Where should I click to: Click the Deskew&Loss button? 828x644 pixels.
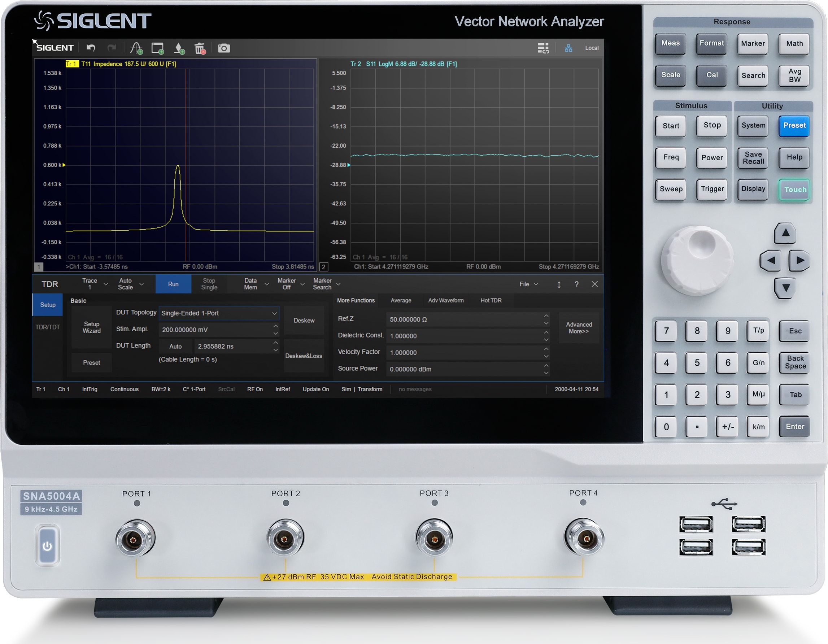point(304,356)
